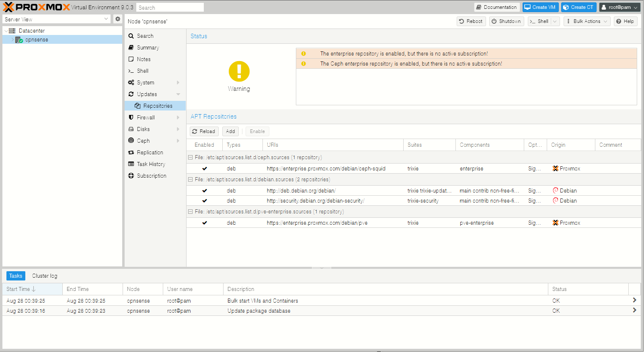Viewport: 644px width, 352px height.
Task: Open the Server View settings gear
Action: pyautogui.click(x=118, y=19)
